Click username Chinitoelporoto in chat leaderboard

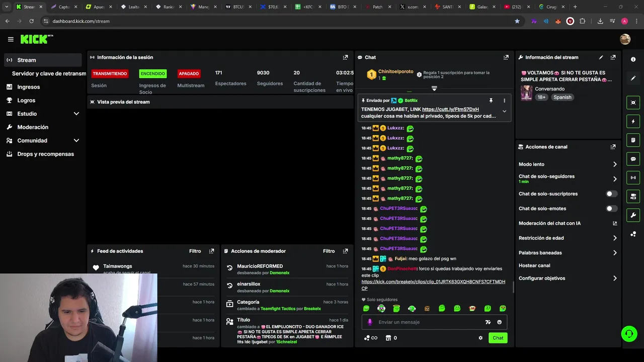[x=395, y=72]
